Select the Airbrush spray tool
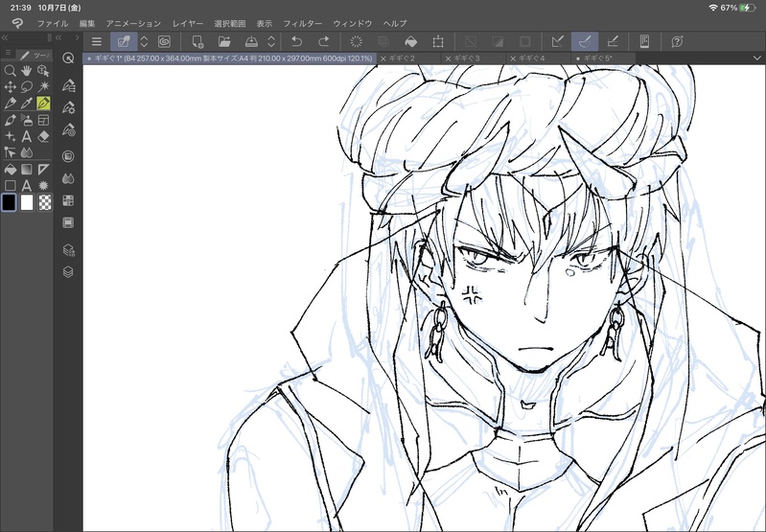 (x=27, y=120)
